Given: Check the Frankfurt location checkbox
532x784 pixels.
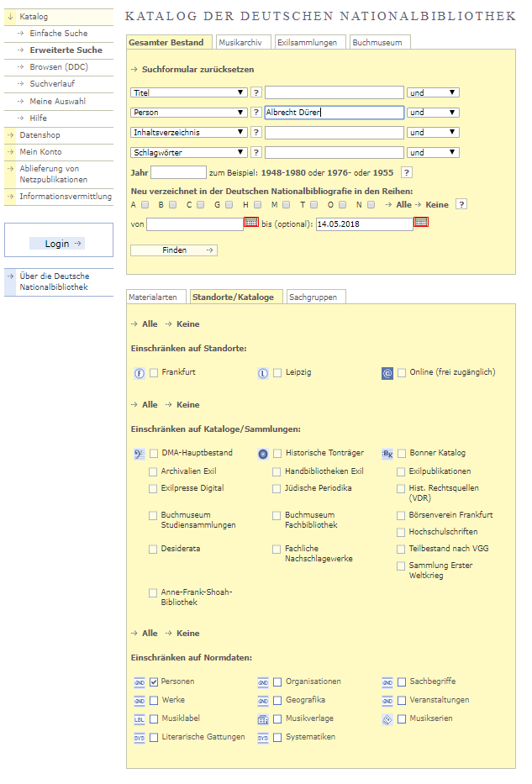Looking at the screenshot, I should point(154,373).
